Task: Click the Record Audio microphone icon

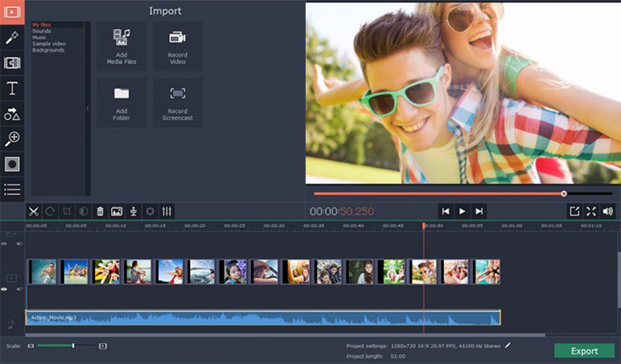Action: pyautogui.click(x=133, y=211)
